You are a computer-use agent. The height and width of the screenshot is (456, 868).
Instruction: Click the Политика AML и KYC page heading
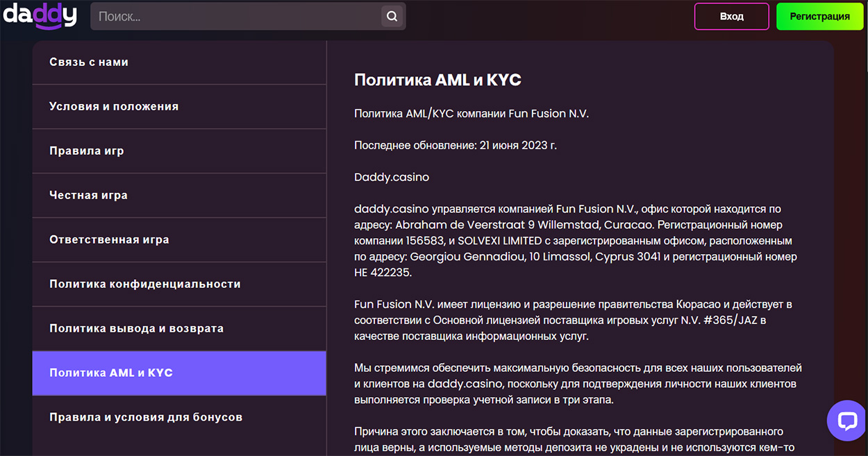pyautogui.click(x=437, y=79)
